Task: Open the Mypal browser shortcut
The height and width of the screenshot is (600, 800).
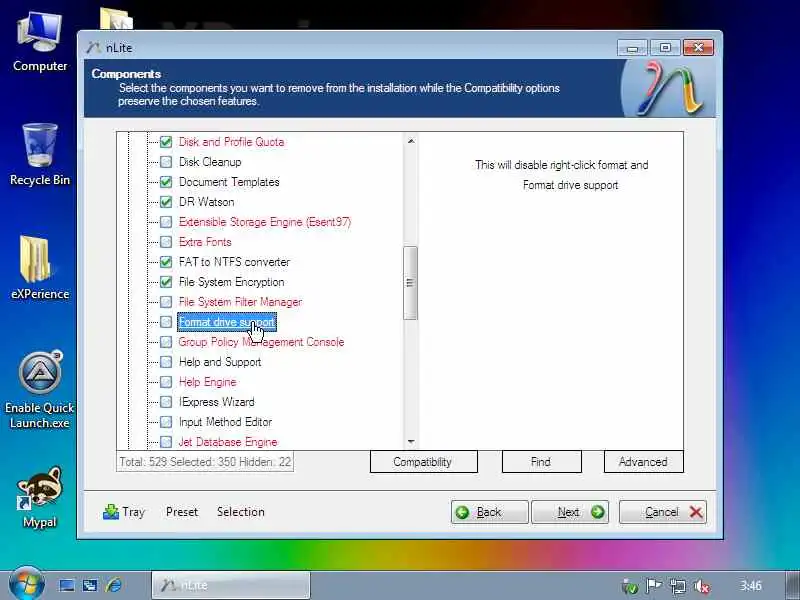Action: pyautogui.click(x=40, y=497)
